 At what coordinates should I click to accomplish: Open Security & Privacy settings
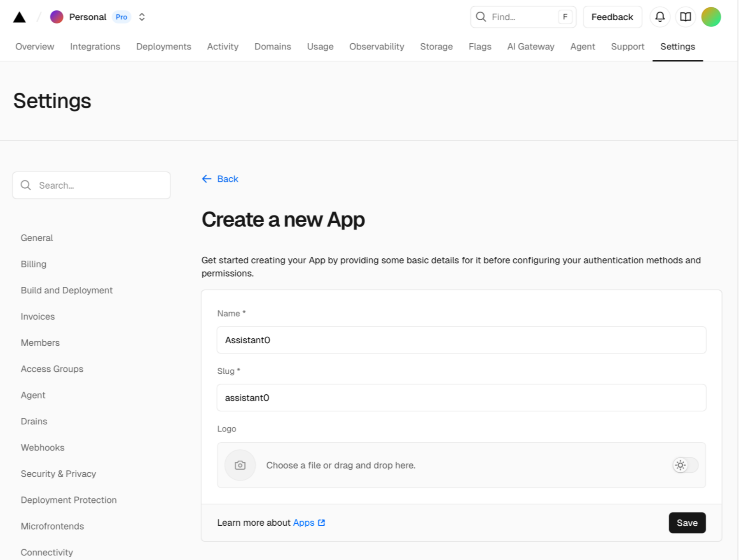pos(58,473)
